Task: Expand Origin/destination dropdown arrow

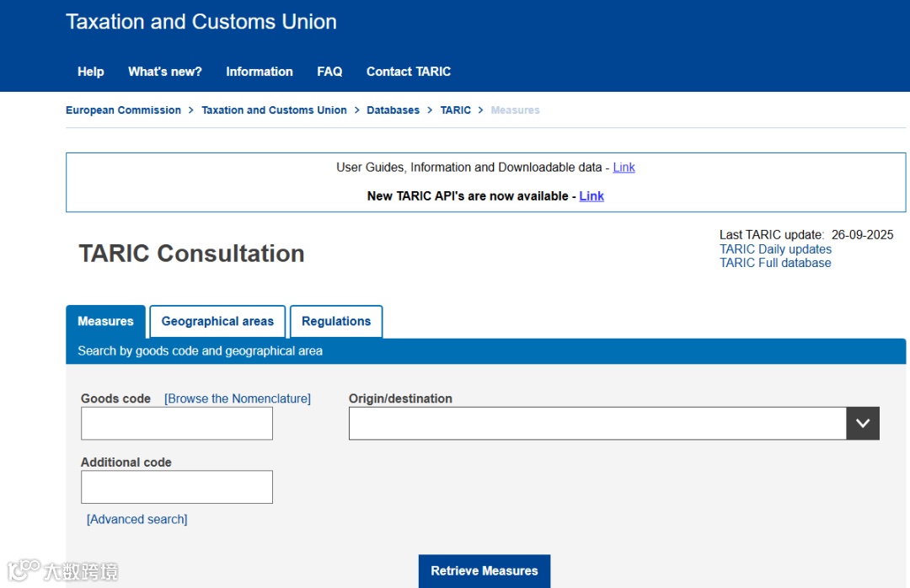Action: click(x=863, y=423)
